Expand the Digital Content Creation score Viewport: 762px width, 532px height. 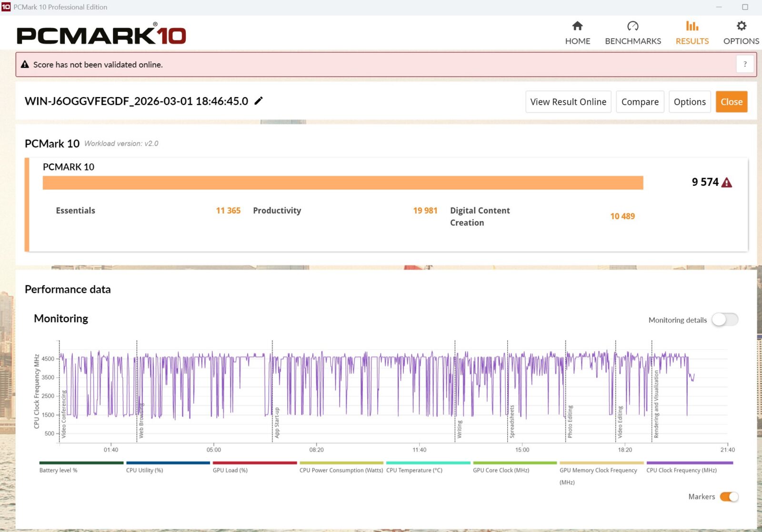pyautogui.click(x=480, y=216)
